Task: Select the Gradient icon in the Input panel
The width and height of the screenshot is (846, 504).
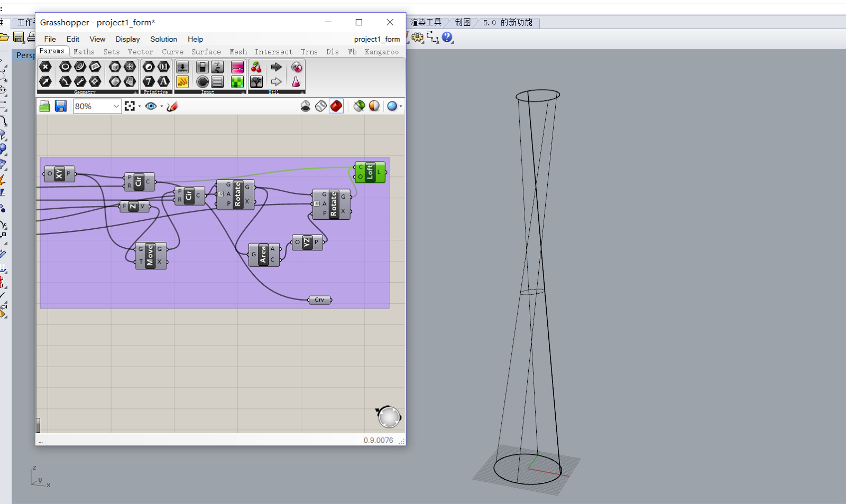Action: pyautogui.click(x=237, y=67)
